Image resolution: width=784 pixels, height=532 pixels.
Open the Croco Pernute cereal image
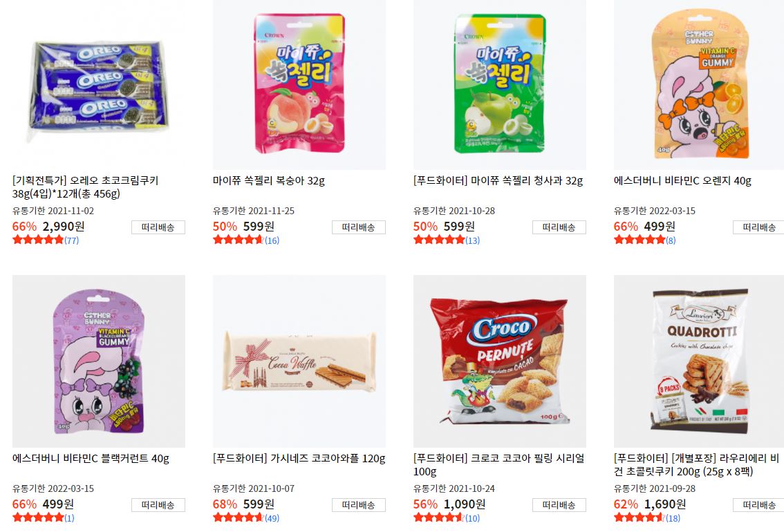499,361
